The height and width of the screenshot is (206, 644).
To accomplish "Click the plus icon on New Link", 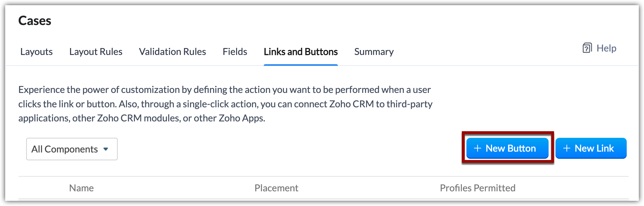I will [x=567, y=148].
